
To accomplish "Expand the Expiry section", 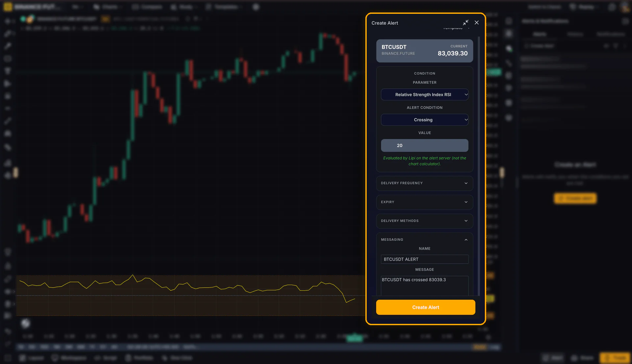I will 425,202.
